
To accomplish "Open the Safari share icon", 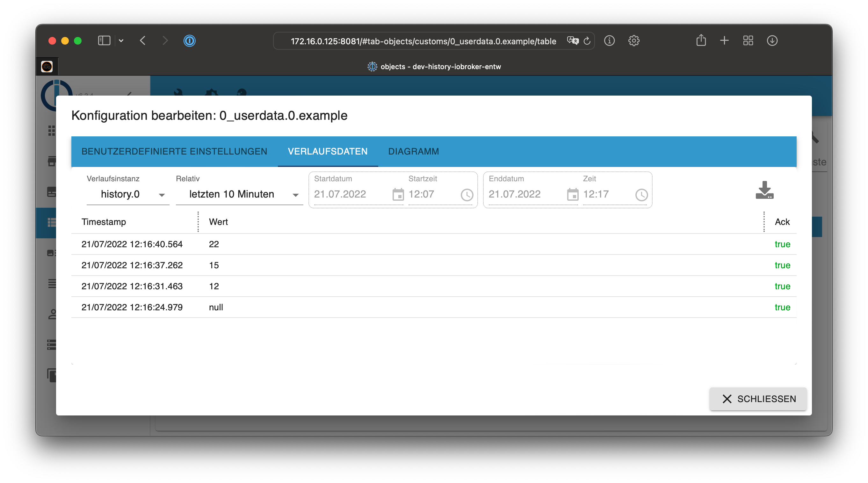I will coord(701,41).
